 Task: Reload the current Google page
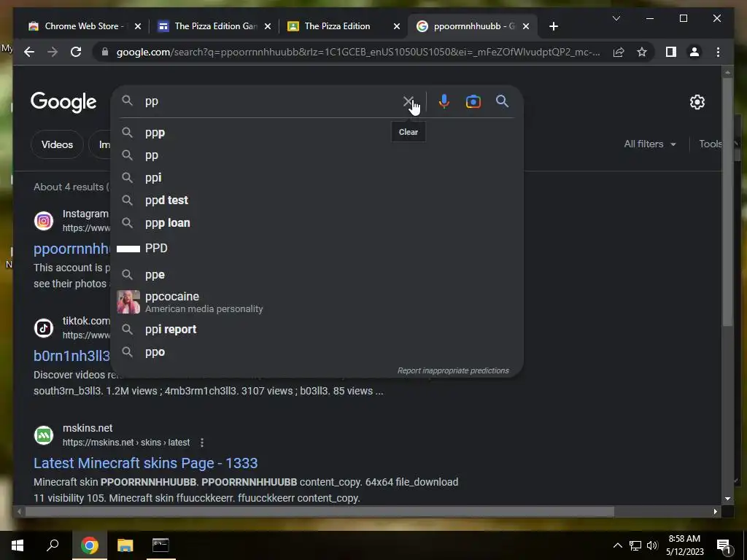point(76,52)
